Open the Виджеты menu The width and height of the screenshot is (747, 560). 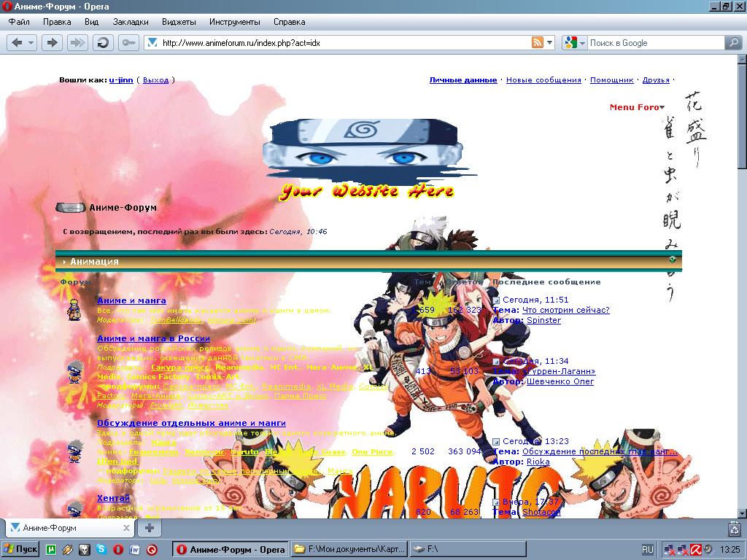179,22
